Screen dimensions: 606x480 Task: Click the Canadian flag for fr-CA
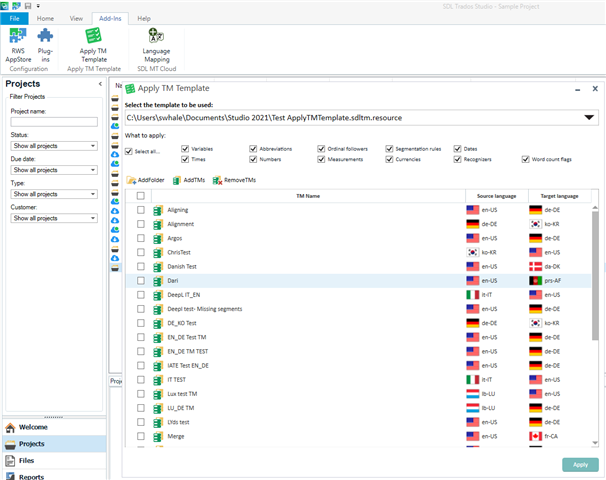point(536,436)
